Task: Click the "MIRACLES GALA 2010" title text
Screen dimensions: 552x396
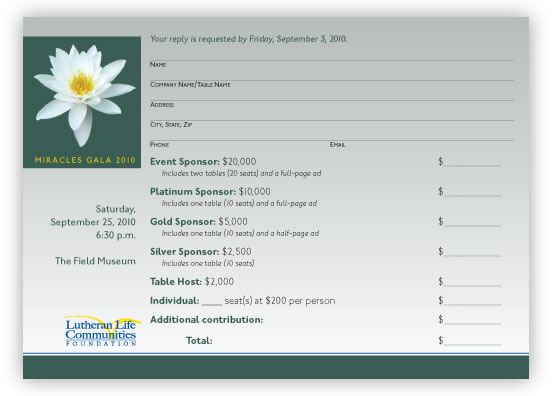Action: click(x=85, y=160)
